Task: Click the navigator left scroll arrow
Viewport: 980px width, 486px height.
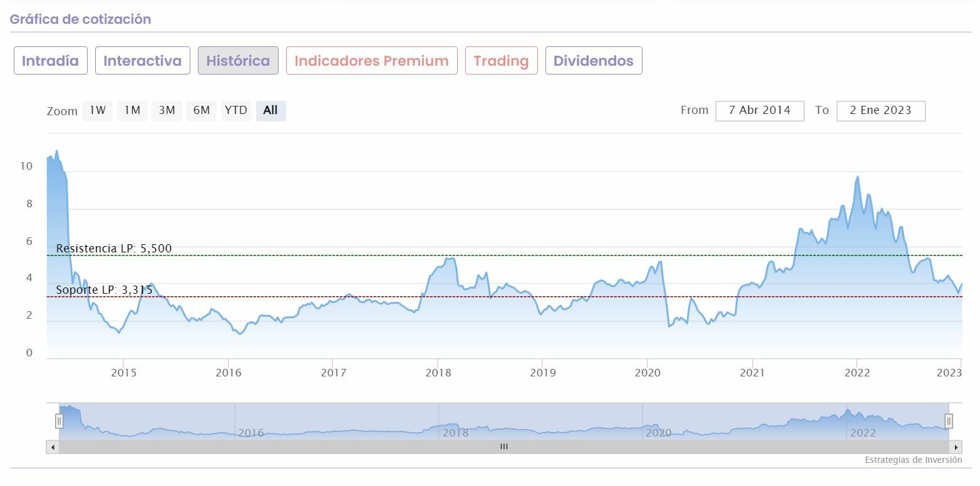Action: click(x=53, y=447)
